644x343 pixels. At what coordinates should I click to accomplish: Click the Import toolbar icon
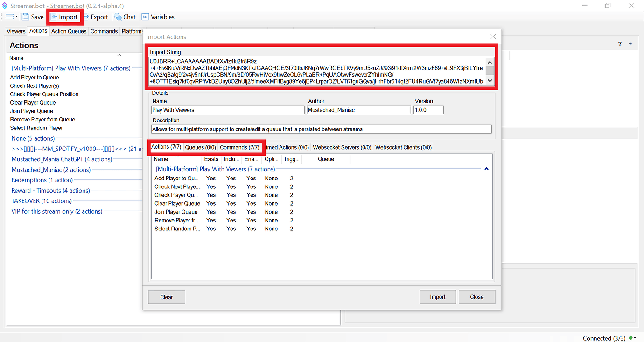pos(54,17)
